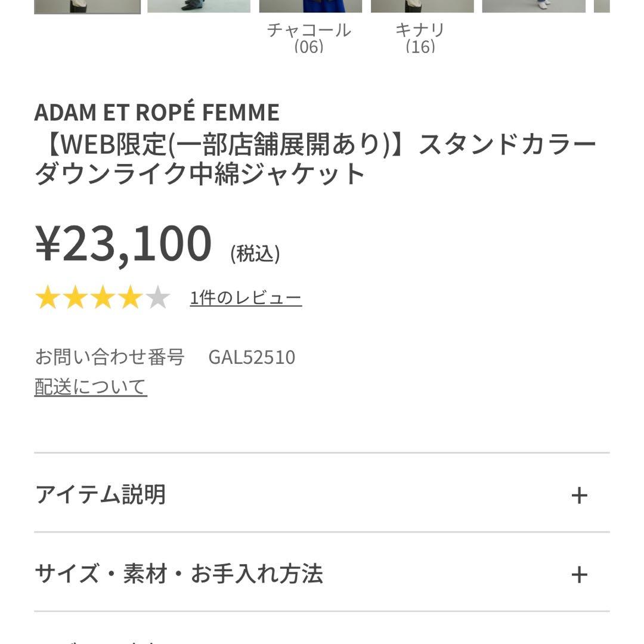Choose the キナリ (16) color label

tap(420, 38)
